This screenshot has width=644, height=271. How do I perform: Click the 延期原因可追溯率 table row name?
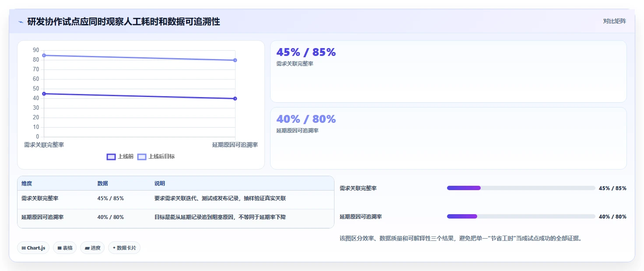[x=42, y=217]
